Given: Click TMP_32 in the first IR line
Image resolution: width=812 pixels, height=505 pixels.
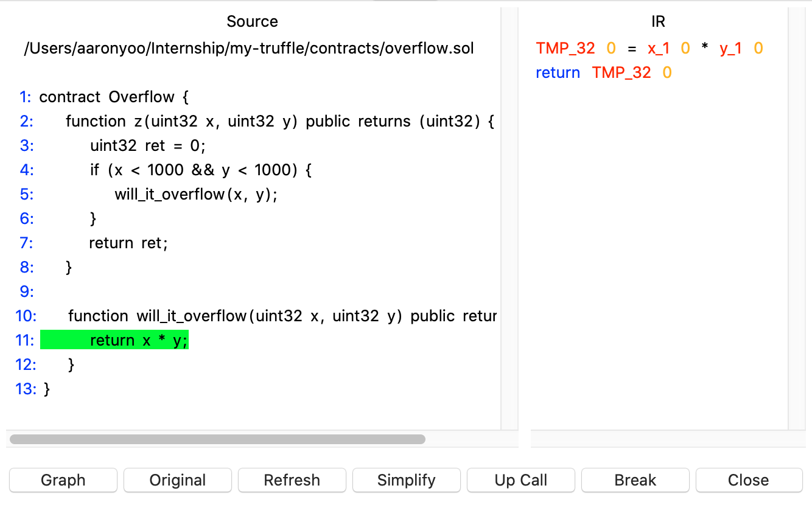Looking at the screenshot, I should tap(565, 49).
